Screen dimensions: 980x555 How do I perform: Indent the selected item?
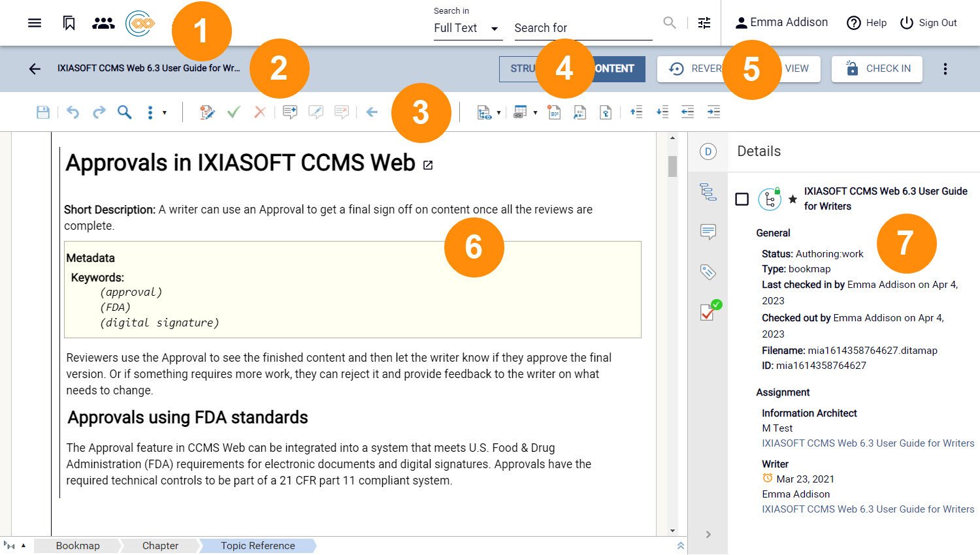pyautogui.click(x=713, y=112)
